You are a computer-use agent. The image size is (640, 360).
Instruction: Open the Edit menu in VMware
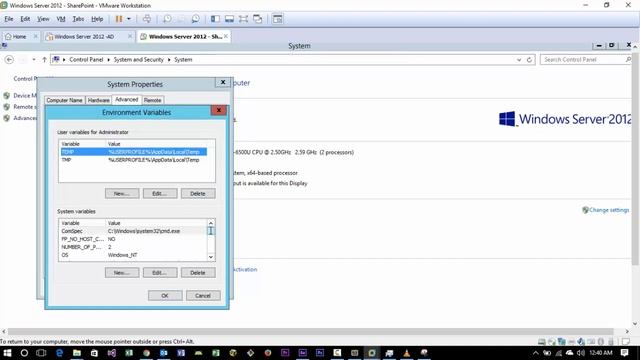tap(25, 19)
